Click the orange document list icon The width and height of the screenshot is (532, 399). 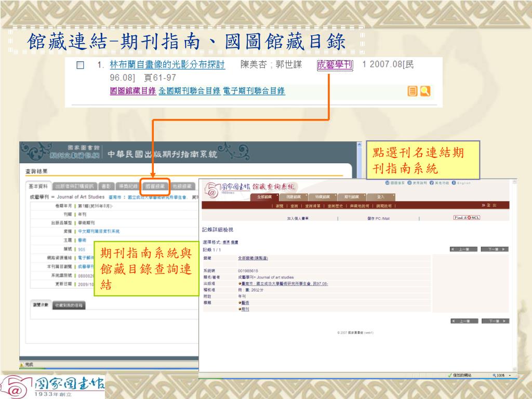coord(412,91)
